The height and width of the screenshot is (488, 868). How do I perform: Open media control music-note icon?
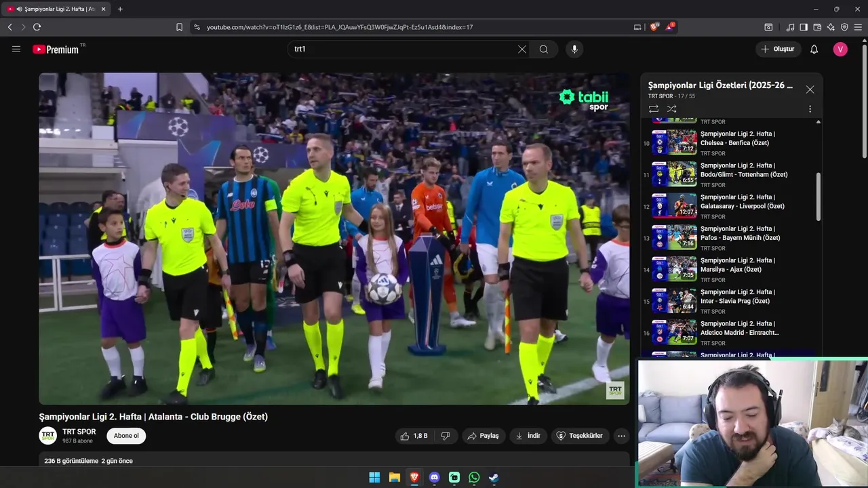coord(790,27)
